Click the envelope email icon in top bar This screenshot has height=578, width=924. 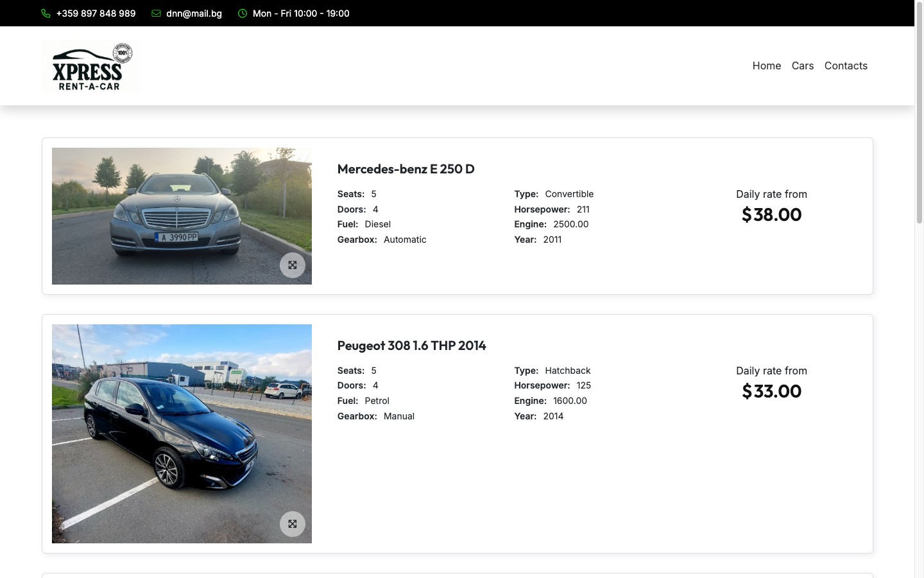coord(156,13)
